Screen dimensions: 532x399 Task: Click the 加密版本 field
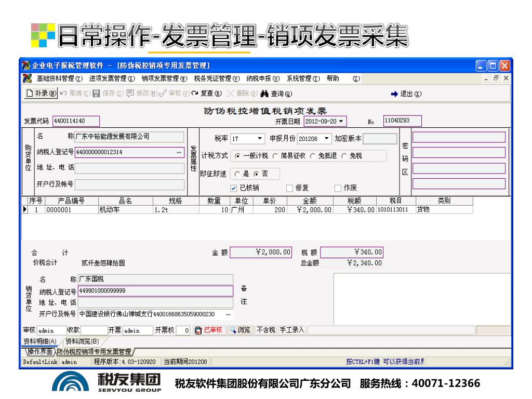(380, 138)
